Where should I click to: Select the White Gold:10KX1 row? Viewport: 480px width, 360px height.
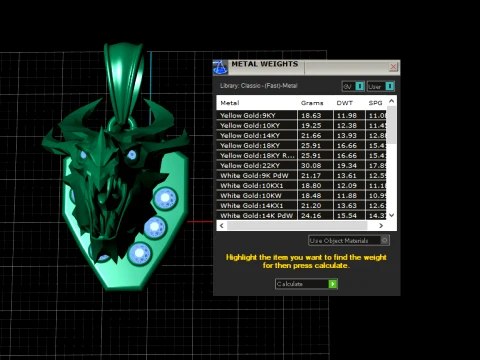pos(302,186)
